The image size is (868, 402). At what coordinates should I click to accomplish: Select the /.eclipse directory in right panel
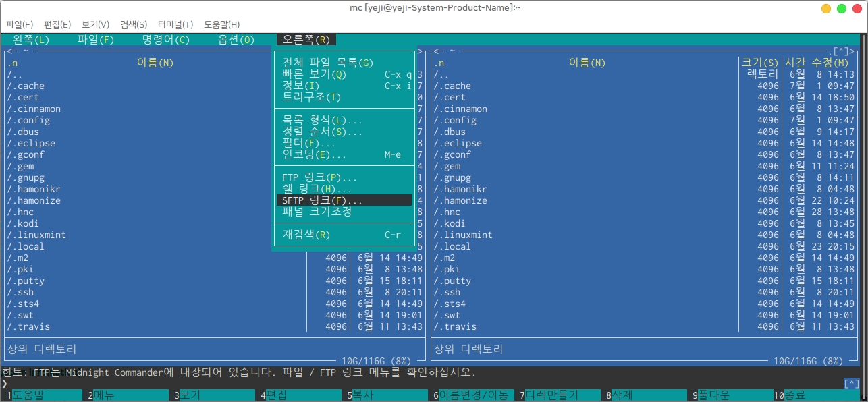click(459, 143)
